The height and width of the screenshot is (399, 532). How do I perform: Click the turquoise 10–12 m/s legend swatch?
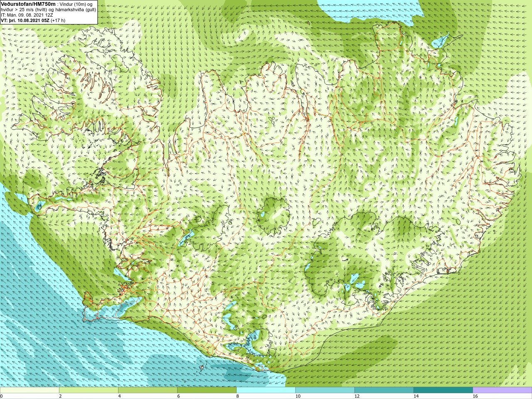pos(325,390)
